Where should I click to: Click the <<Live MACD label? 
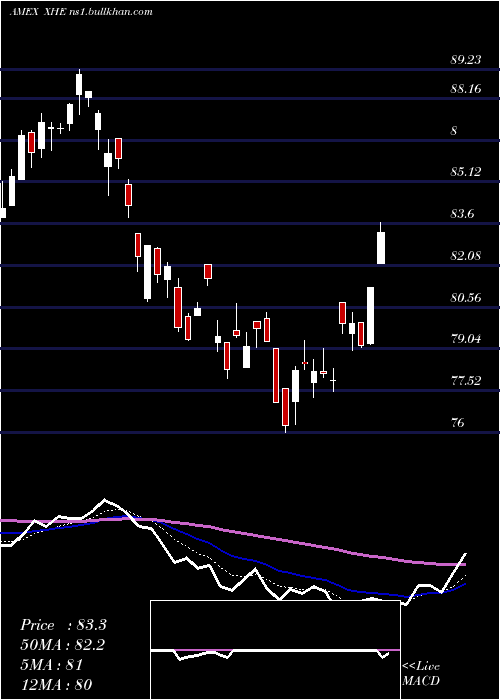tap(421, 673)
